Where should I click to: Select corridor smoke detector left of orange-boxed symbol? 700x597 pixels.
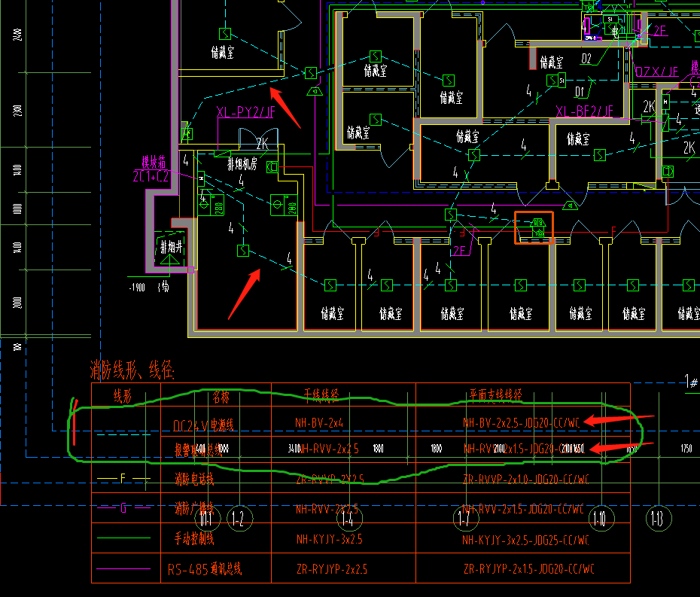click(451, 215)
